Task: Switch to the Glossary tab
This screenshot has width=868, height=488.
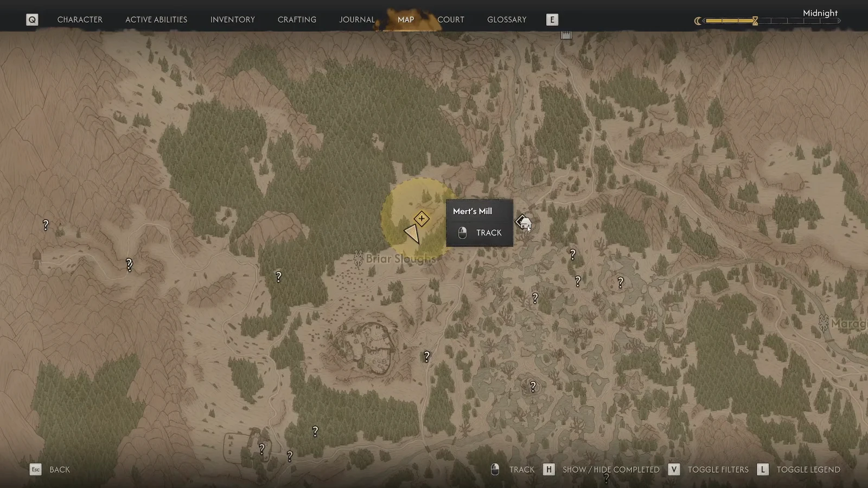Action: tap(507, 20)
